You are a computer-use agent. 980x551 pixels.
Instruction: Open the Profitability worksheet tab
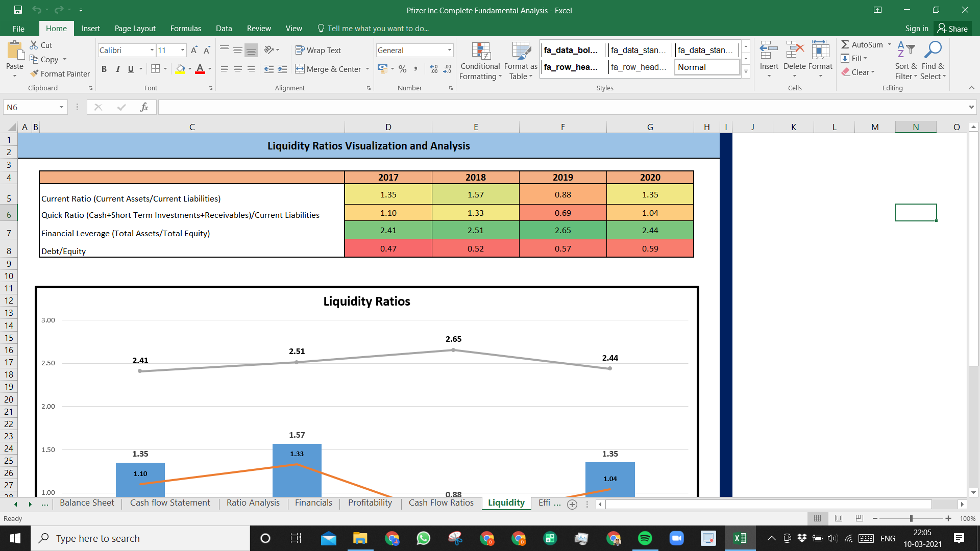(370, 503)
